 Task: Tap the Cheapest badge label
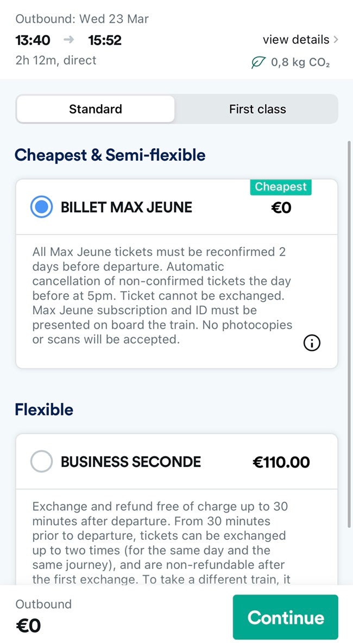[x=281, y=187]
